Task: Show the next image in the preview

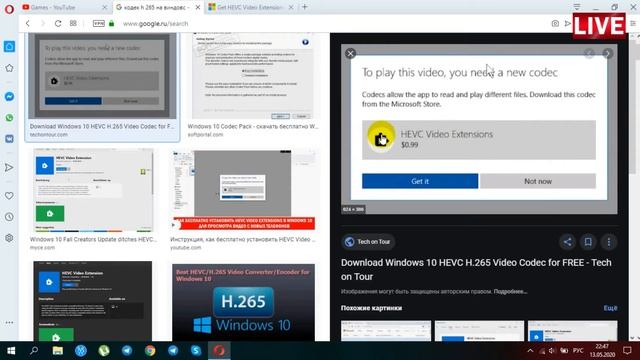Action: (607, 53)
